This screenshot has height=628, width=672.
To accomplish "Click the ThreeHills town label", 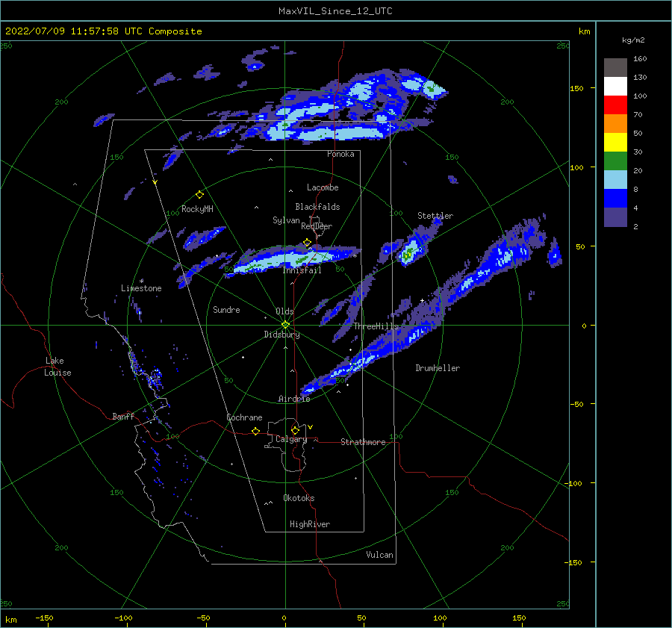I will click(x=376, y=326).
